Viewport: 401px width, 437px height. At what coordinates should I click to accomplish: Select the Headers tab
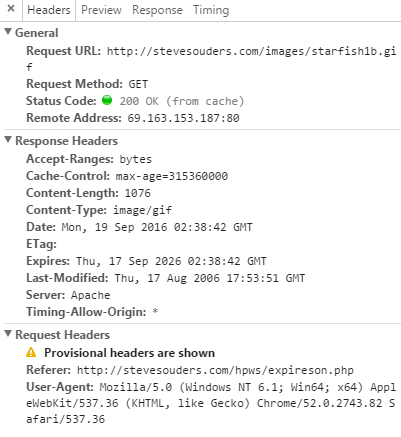click(x=49, y=10)
